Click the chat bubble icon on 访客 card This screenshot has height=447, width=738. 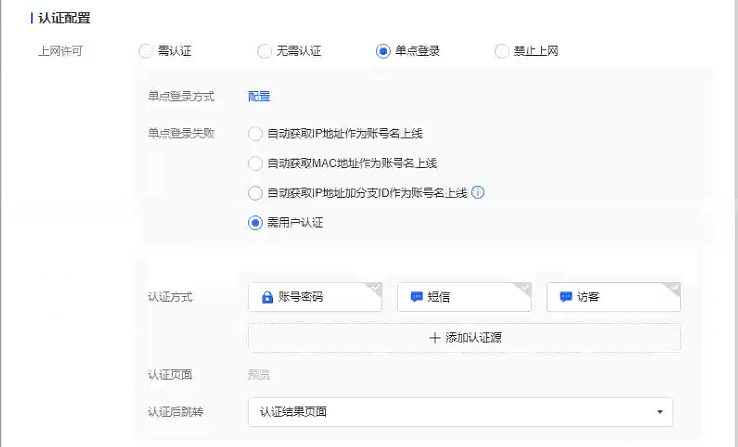coord(566,297)
